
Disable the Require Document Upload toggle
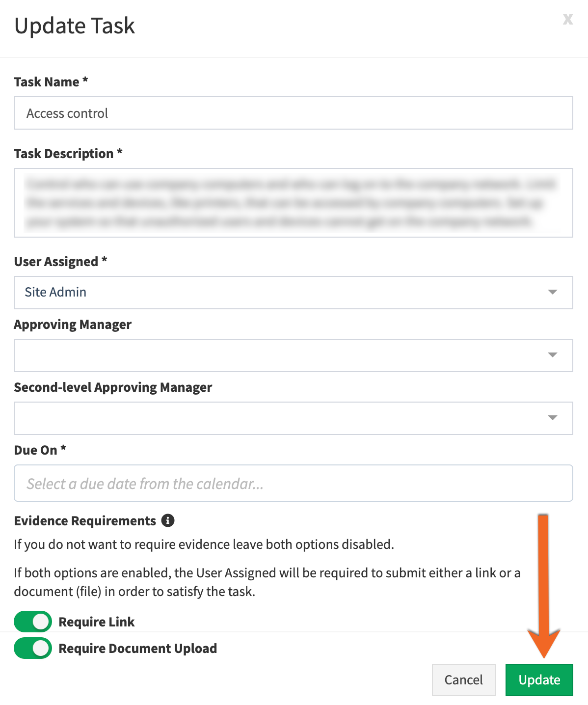click(32, 648)
